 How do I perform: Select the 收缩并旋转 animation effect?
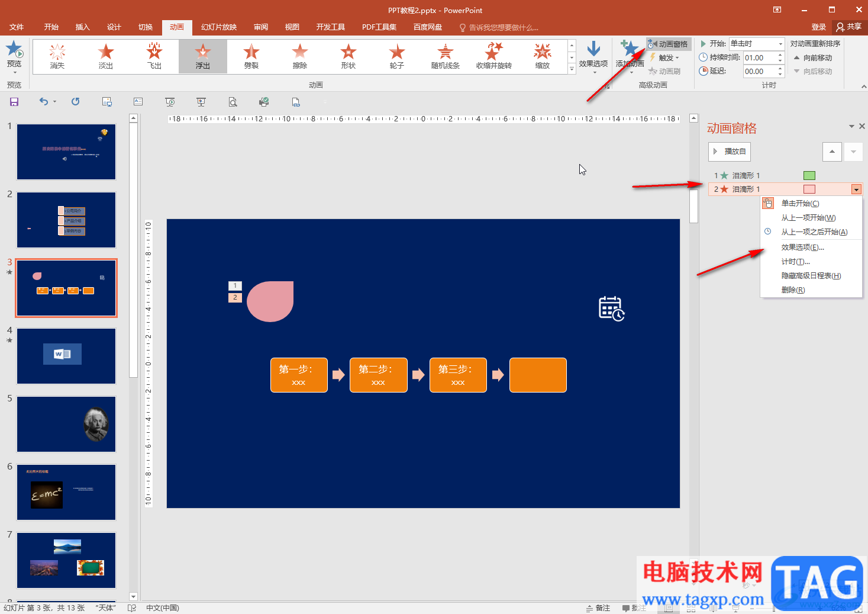pos(494,57)
